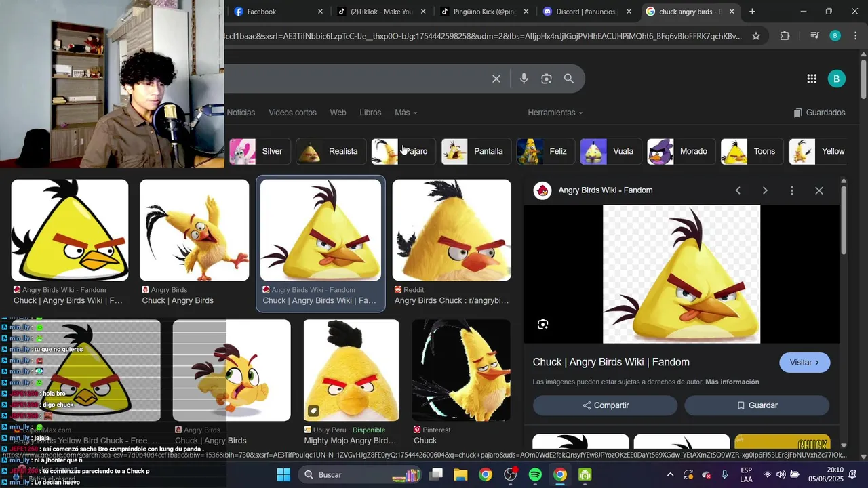
Task: Open the ESP LAA language indicator
Action: (x=746, y=474)
